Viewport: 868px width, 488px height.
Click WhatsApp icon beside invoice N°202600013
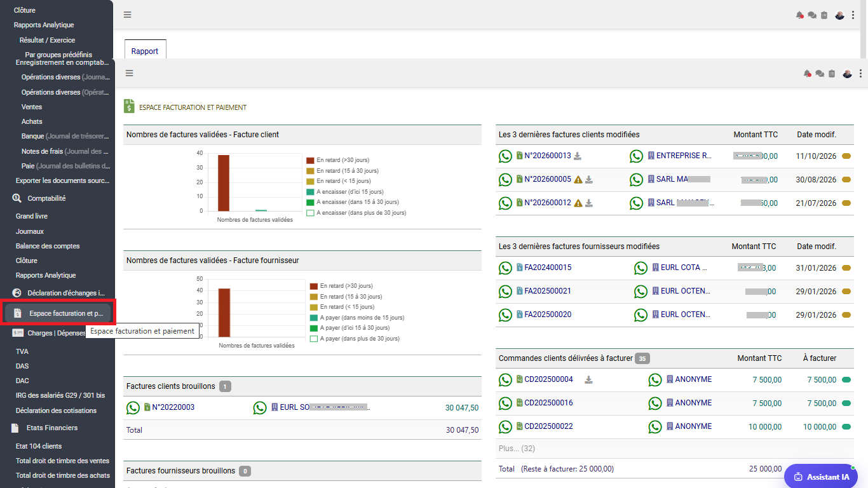(x=505, y=156)
